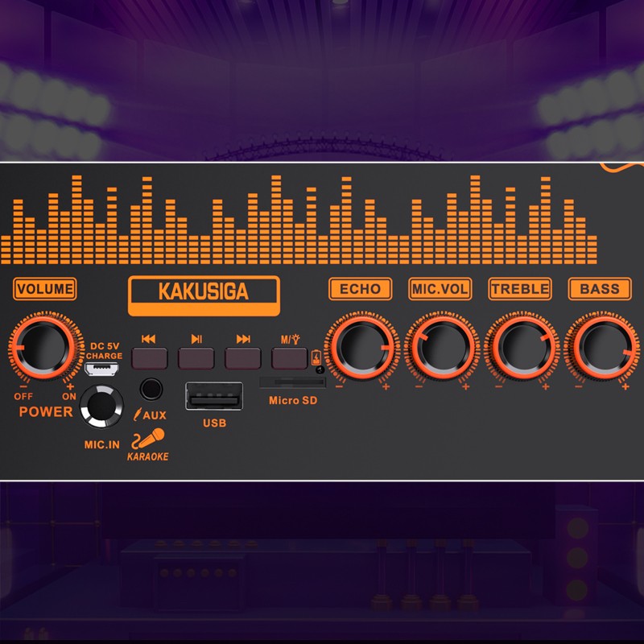Click the karaoke microphone icon
Viewport: 644px width, 644px height.
(149, 439)
